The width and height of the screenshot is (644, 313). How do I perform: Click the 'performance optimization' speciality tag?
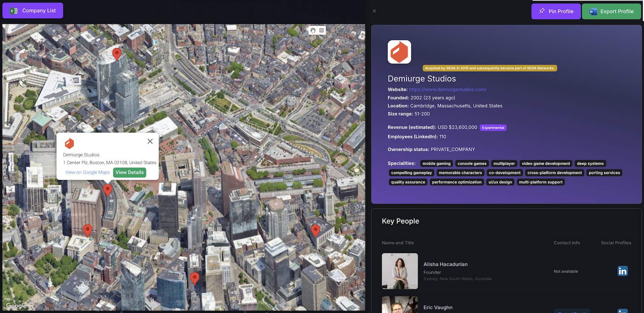click(x=456, y=182)
